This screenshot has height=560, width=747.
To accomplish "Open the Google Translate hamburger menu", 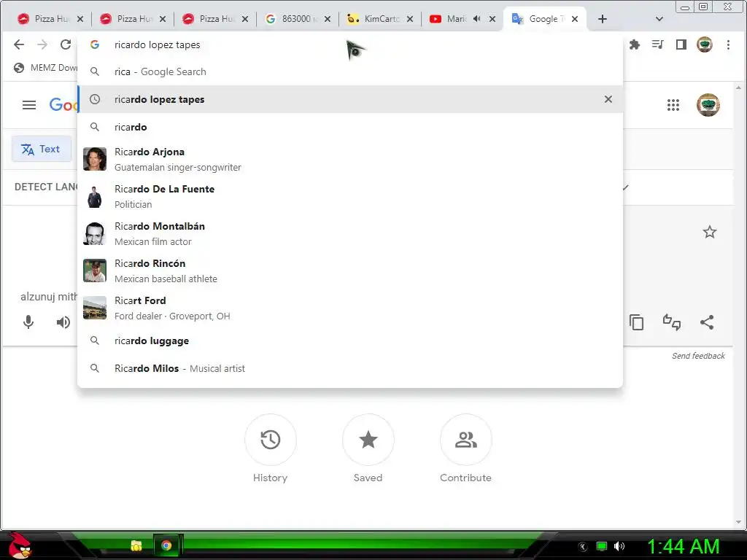I will click(29, 105).
